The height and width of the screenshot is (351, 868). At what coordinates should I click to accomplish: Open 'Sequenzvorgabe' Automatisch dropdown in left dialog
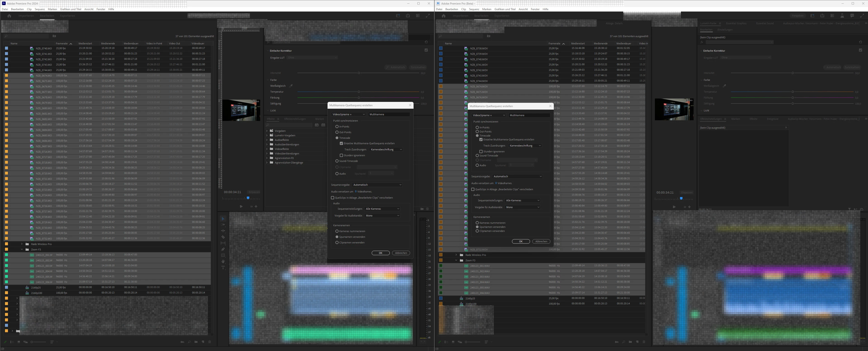[377, 185]
